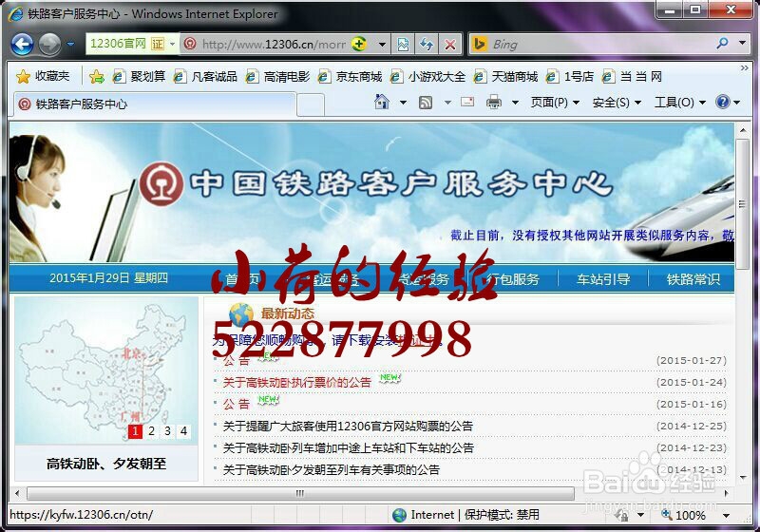Open the 1号店 favorite link
Viewport: 760px width, 532px height.
(x=569, y=76)
